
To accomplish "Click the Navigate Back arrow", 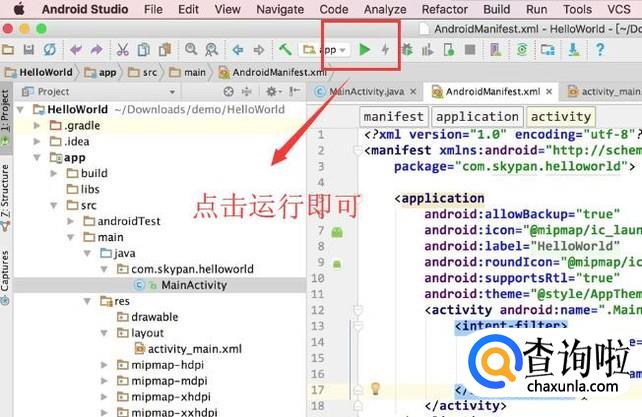I will [x=237, y=50].
